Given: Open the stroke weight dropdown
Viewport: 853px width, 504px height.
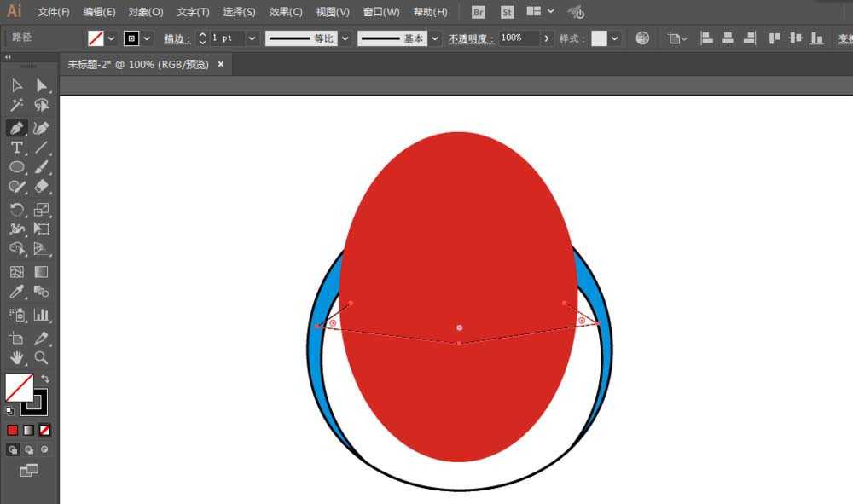Looking at the screenshot, I should pyautogui.click(x=252, y=38).
